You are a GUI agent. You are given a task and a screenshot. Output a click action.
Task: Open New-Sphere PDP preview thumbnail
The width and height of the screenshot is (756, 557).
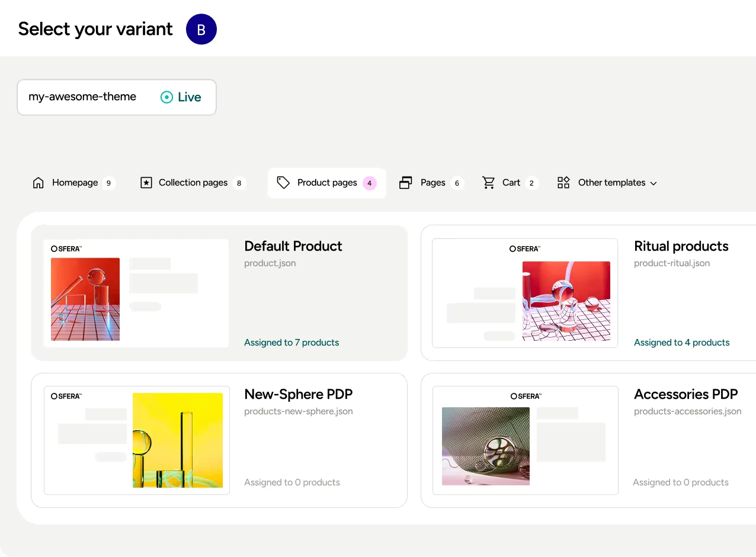(x=137, y=440)
